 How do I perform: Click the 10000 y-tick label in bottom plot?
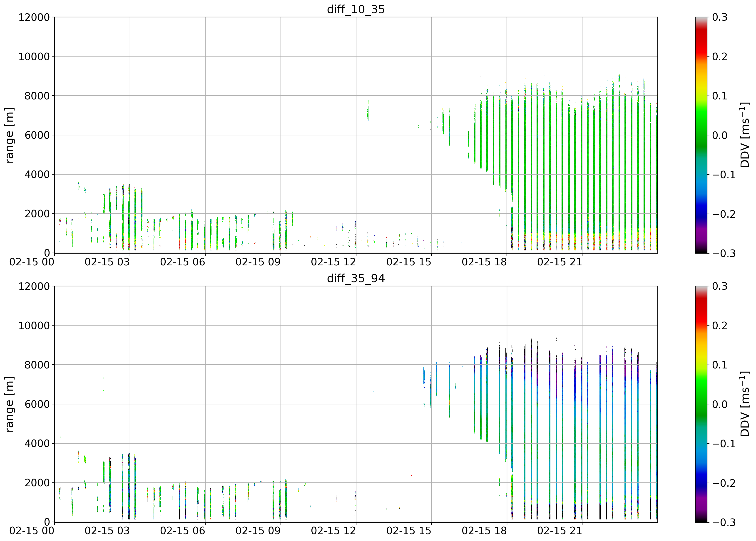(x=34, y=326)
